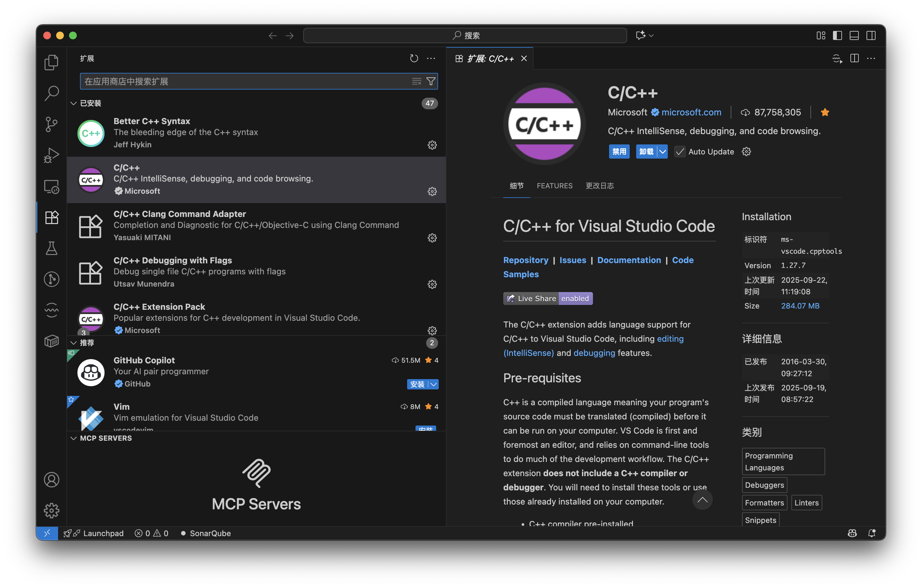This screenshot has height=588, width=922.
Task: Install GitHub Copilot with 安装 button
Action: pos(417,384)
